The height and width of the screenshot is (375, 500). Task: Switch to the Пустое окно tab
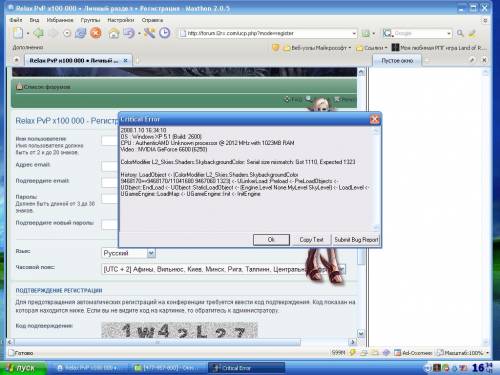click(397, 61)
